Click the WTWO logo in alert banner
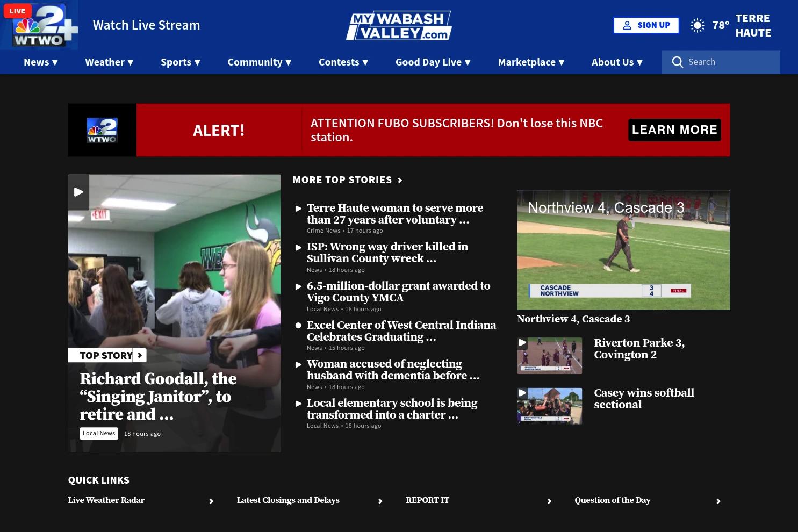Viewport: 798px width, 532px height. pyautogui.click(x=102, y=130)
